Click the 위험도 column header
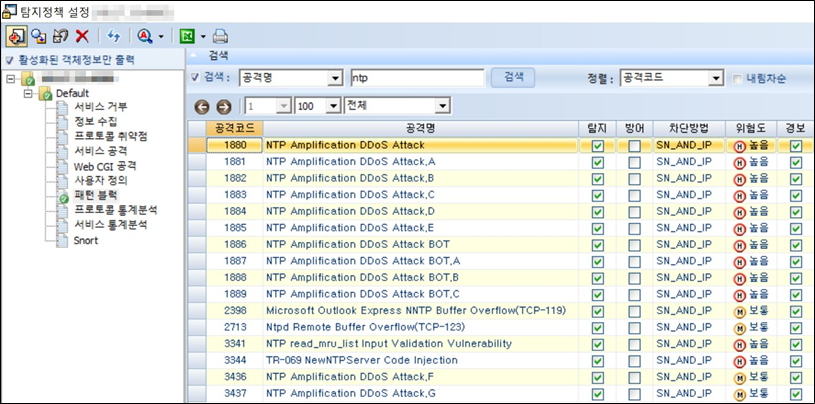Image resolution: width=815 pixels, height=404 pixels. point(752,128)
